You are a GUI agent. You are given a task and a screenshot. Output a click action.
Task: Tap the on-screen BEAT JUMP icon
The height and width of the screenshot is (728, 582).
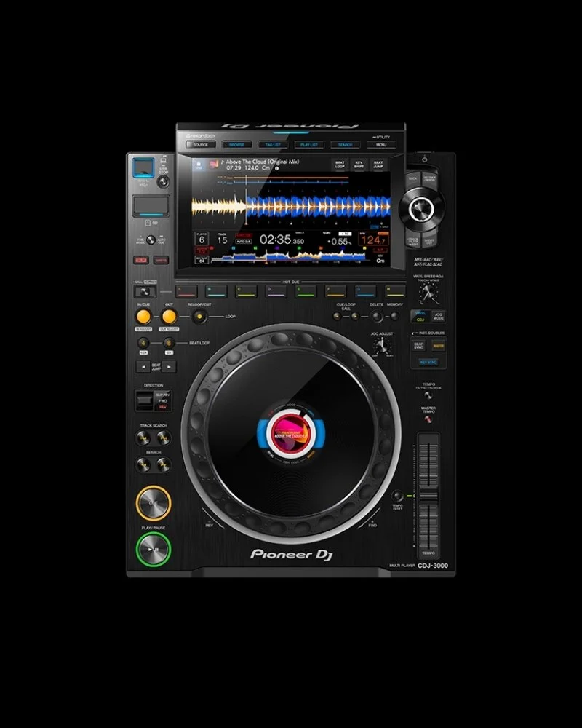pos(377,165)
